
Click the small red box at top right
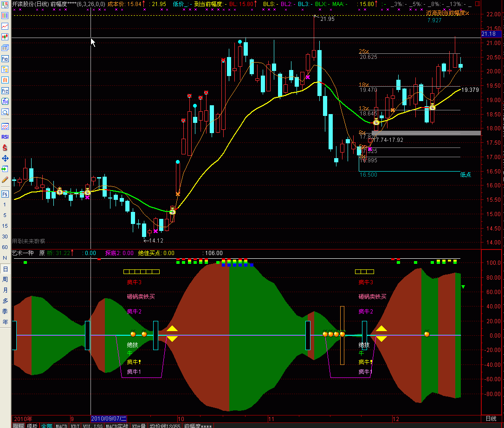[478, 4]
